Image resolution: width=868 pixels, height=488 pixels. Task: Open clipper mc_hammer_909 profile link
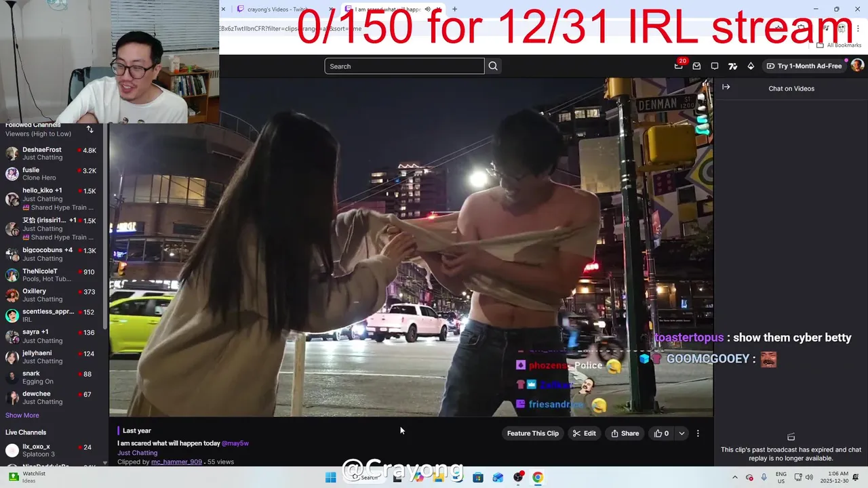(176, 462)
